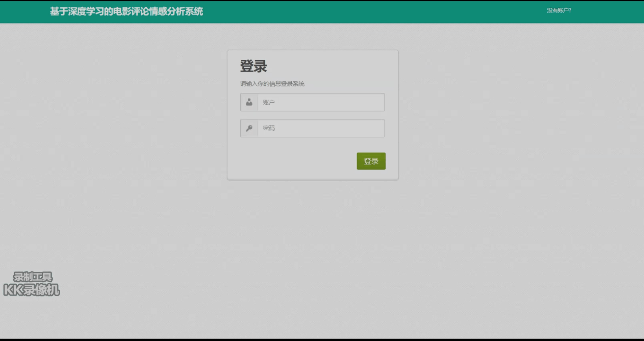Screen dimensions: 644x341
Task: Click the 录制工具 watermark text
Action: click(x=33, y=277)
